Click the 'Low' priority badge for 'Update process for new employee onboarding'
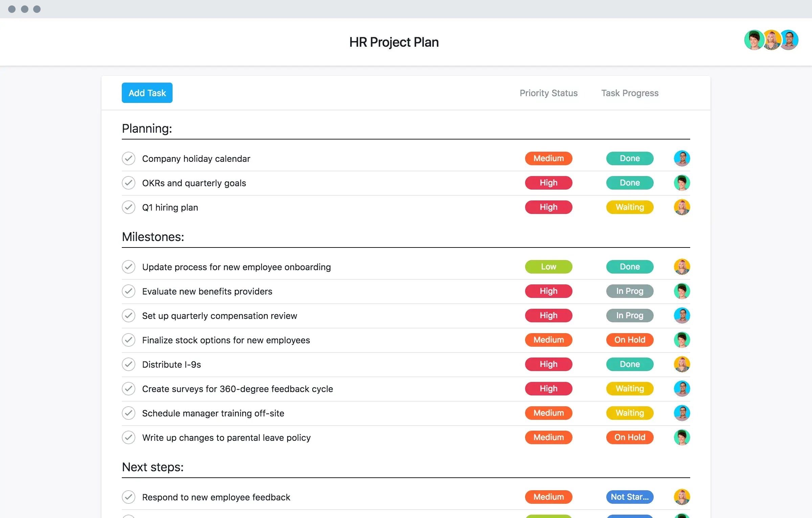 click(548, 267)
